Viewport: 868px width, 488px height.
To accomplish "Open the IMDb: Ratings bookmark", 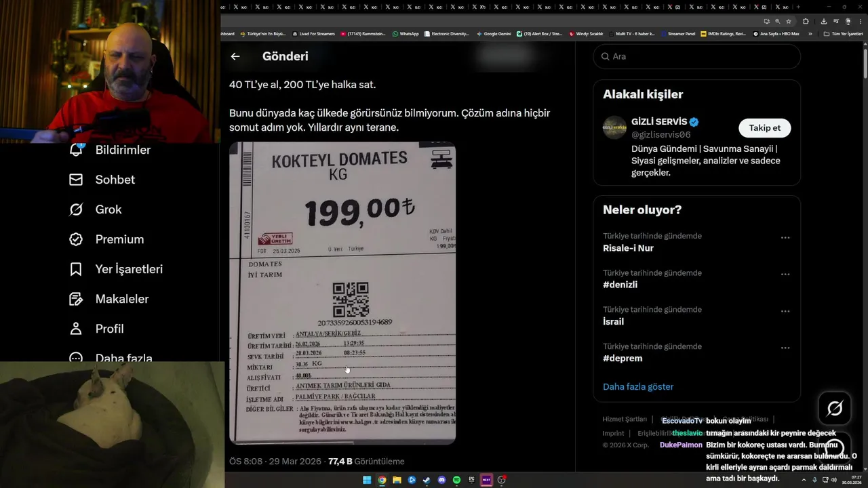I will [724, 34].
